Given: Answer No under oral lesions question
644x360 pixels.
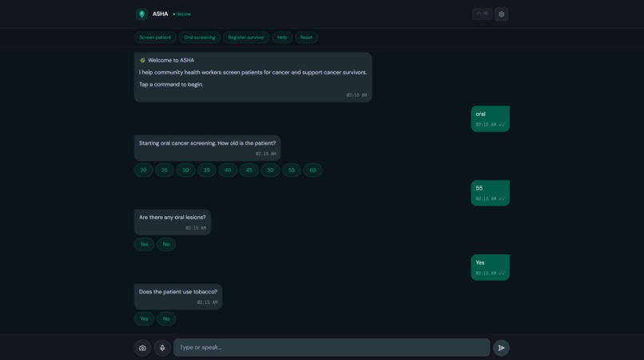Looking at the screenshot, I should pos(166,244).
